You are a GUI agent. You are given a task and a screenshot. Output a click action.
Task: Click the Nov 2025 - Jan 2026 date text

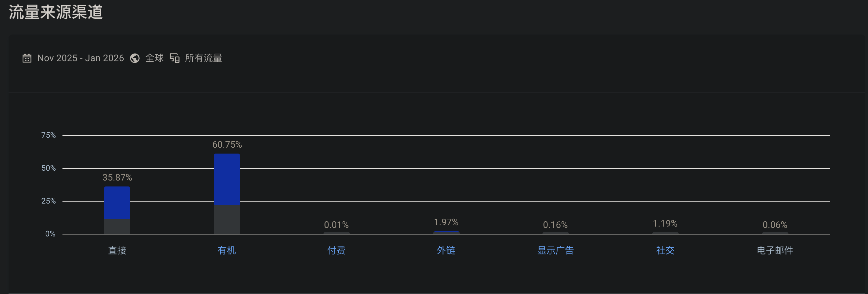tap(81, 58)
